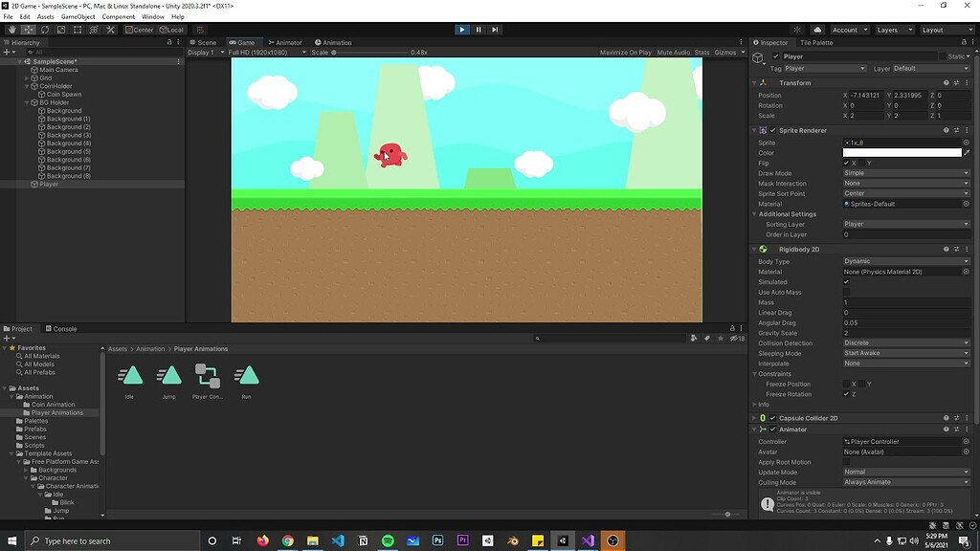Open the Body Type dropdown

click(904, 261)
